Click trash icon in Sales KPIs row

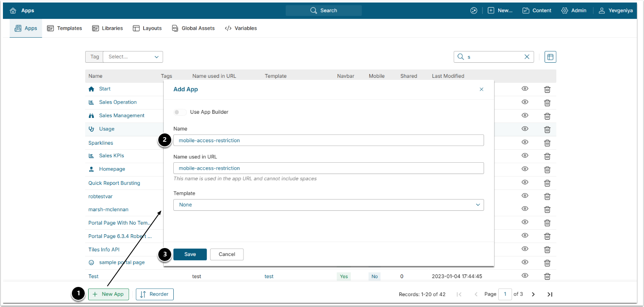(547, 156)
